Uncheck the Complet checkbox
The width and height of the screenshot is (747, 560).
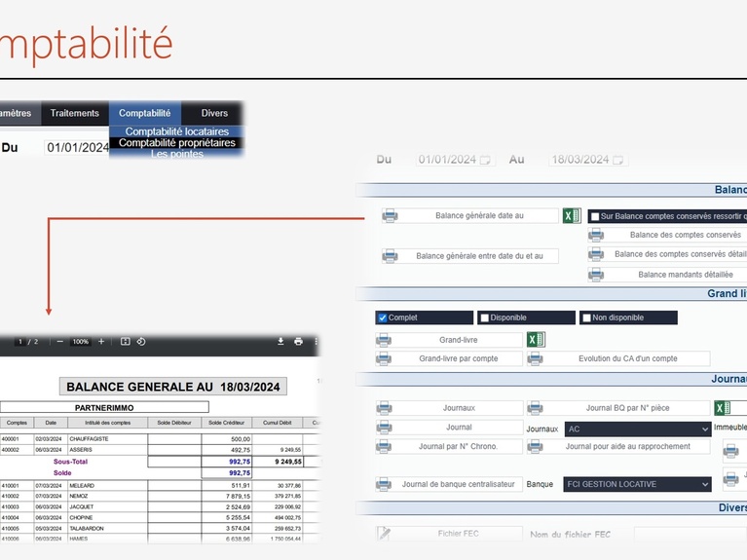[382, 317]
